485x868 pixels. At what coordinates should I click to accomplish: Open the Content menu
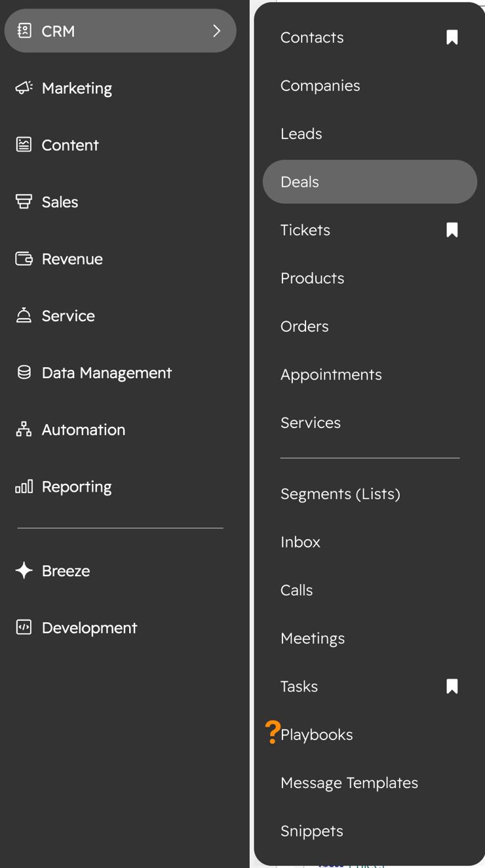click(121, 145)
